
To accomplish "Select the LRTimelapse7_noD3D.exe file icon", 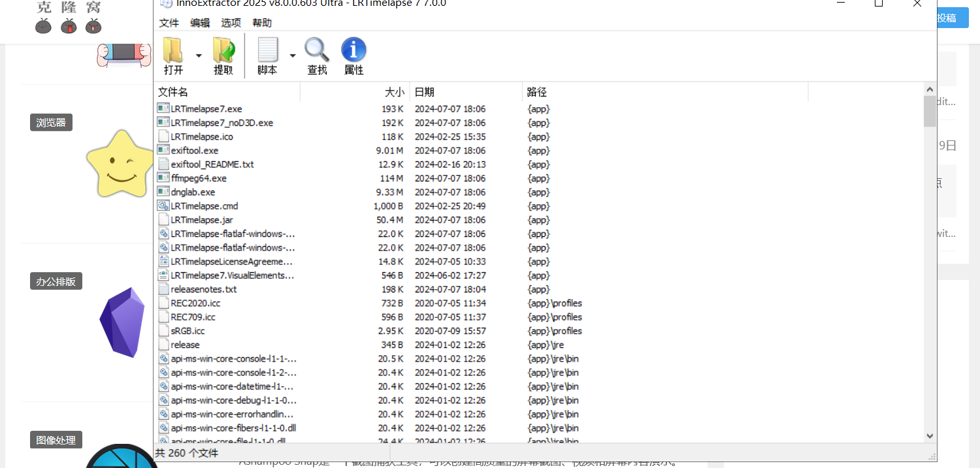I will click(x=163, y=122).
